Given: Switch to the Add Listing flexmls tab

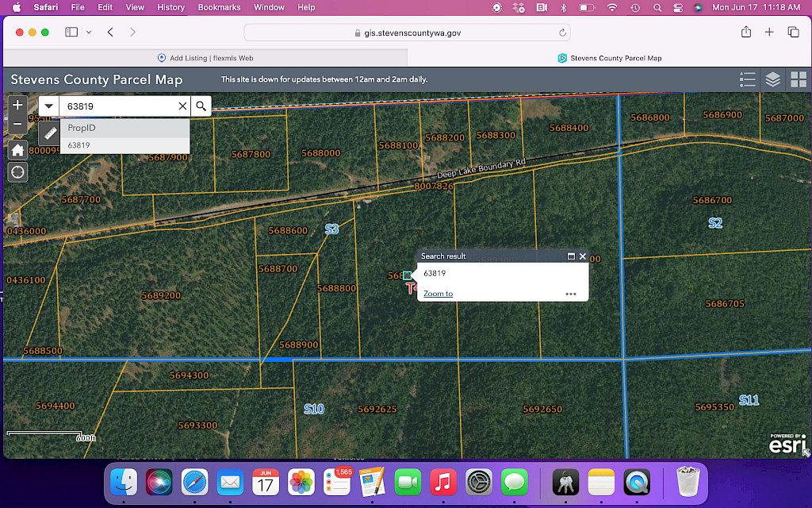Looking at the screenshot, I should [205, 58].
